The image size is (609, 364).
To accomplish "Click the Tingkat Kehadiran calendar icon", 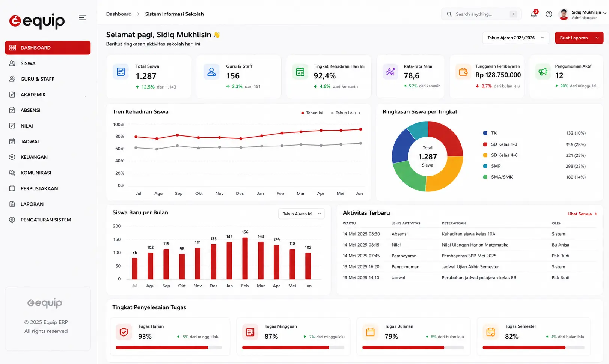I will [x=300, y=72].
